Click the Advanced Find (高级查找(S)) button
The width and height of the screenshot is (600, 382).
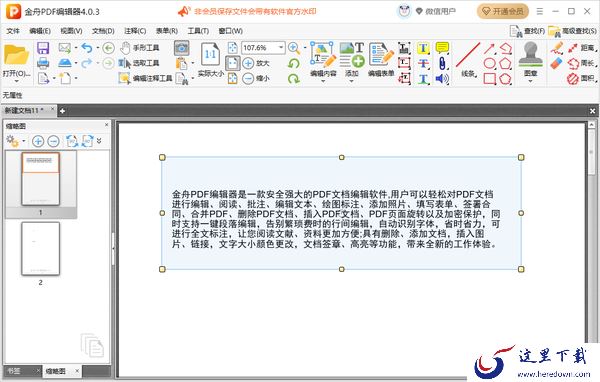(572, 31)
